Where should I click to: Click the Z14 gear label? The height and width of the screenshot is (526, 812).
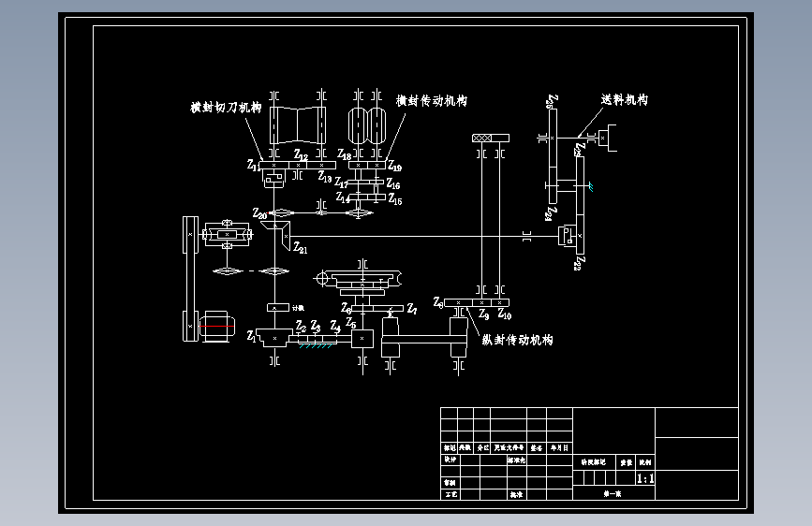343,197
